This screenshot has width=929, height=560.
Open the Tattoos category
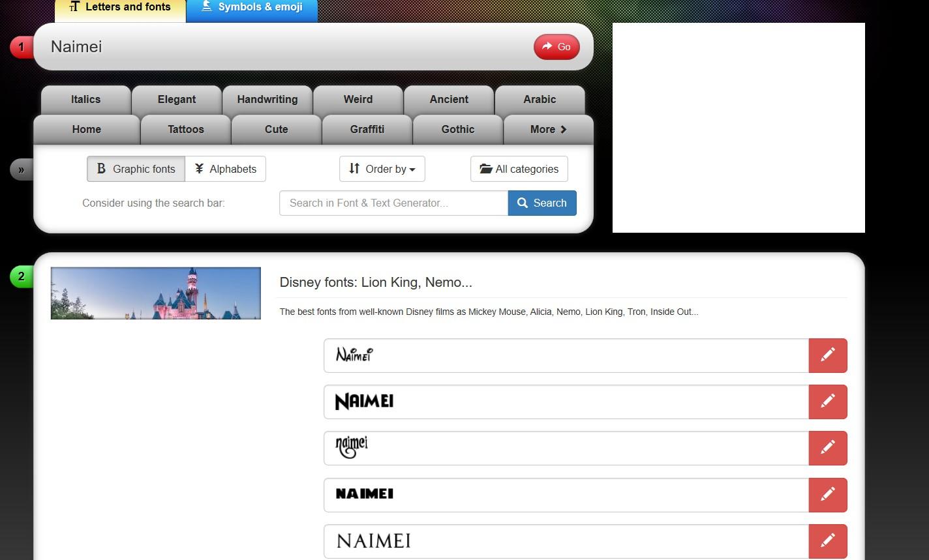pos(186,130)
